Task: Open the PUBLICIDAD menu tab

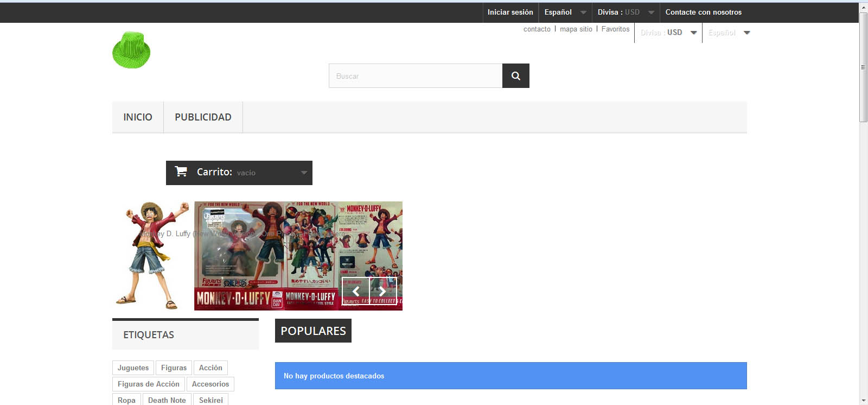Action: (x=203, y=117)
